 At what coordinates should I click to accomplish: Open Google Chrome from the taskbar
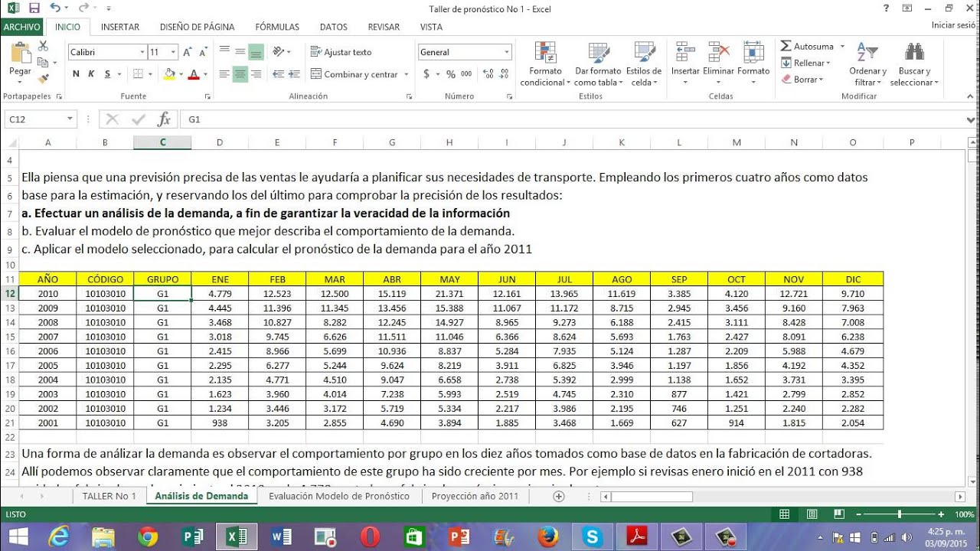[x=148, y=537]
